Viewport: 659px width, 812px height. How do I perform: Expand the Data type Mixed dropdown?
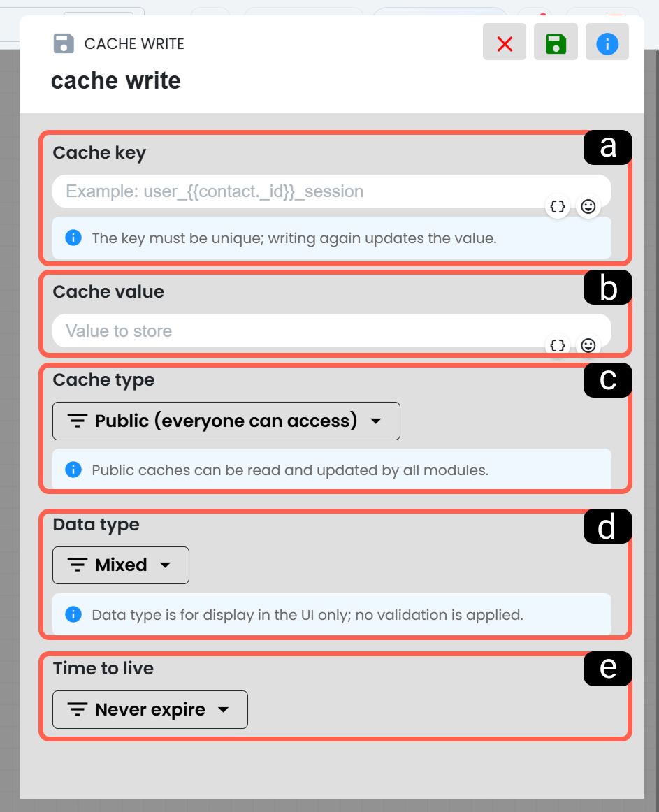pyautogui.click(x=121, y=565)
